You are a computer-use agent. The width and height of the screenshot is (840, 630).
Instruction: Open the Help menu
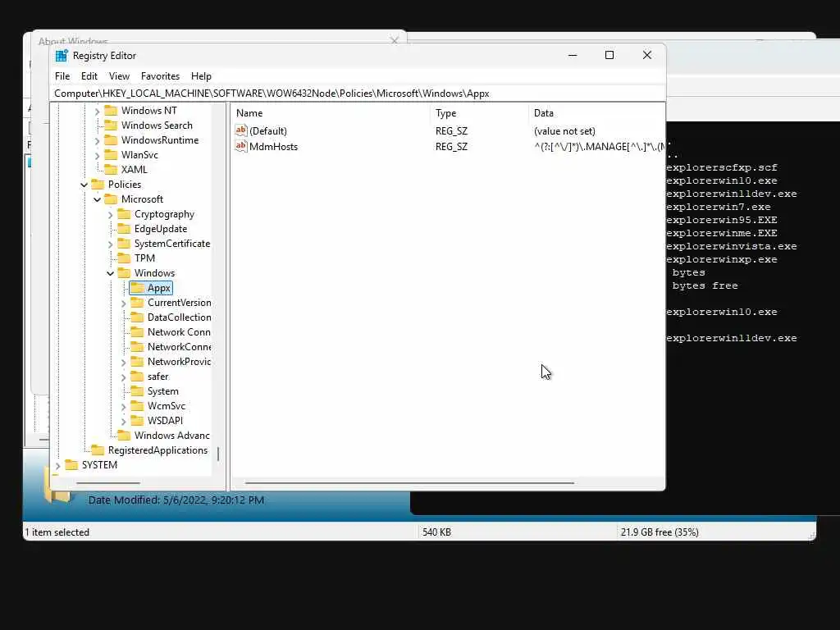point(201,76)
